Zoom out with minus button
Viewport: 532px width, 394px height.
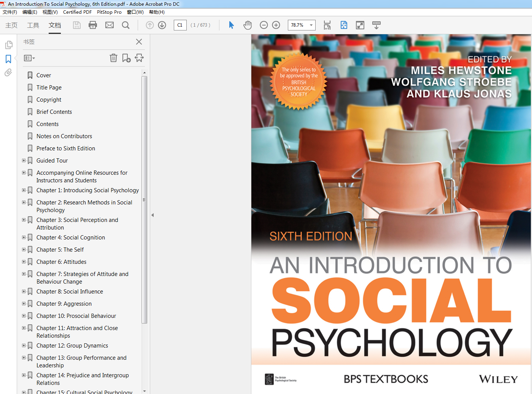pos(264,25)
